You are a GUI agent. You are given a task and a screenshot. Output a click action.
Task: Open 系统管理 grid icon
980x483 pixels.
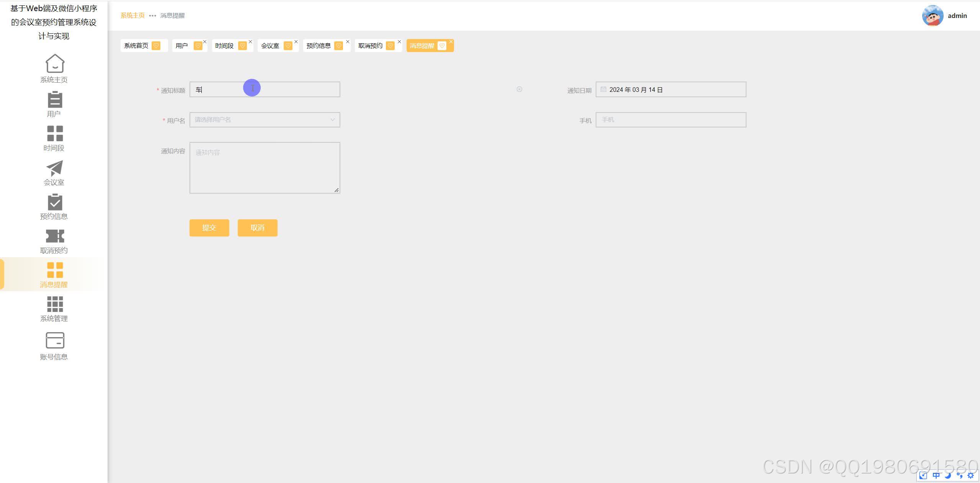point(55,304)
